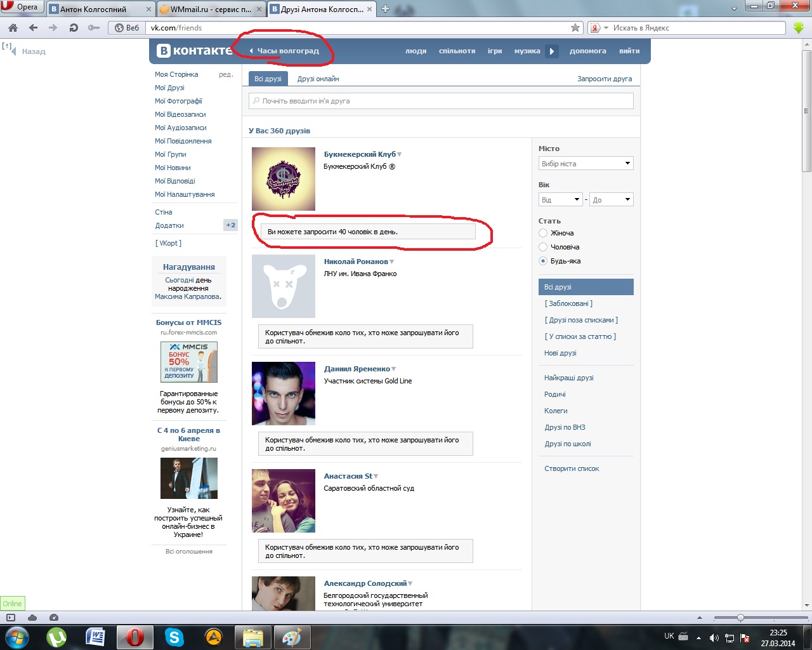Open the Opera Turbo icon in status bar
This screenshot has height=650, width=812.
coord(54,618)
